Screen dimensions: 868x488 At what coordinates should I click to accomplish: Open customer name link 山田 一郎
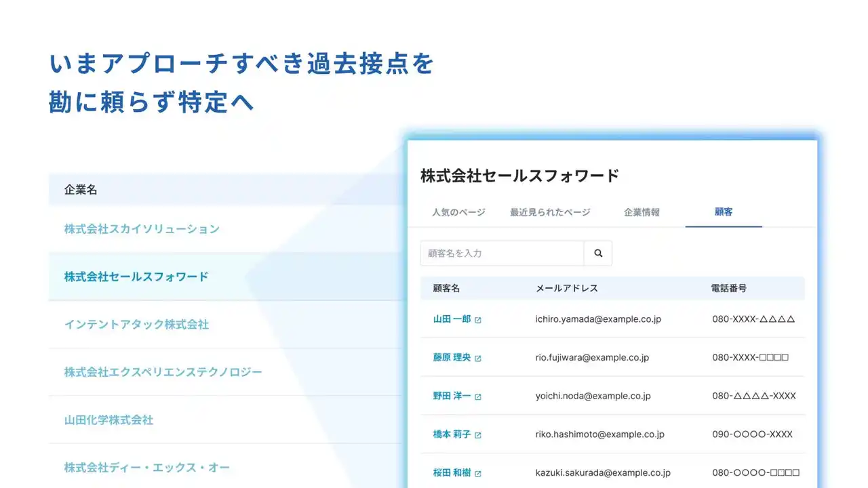click(x=452, y=319)
